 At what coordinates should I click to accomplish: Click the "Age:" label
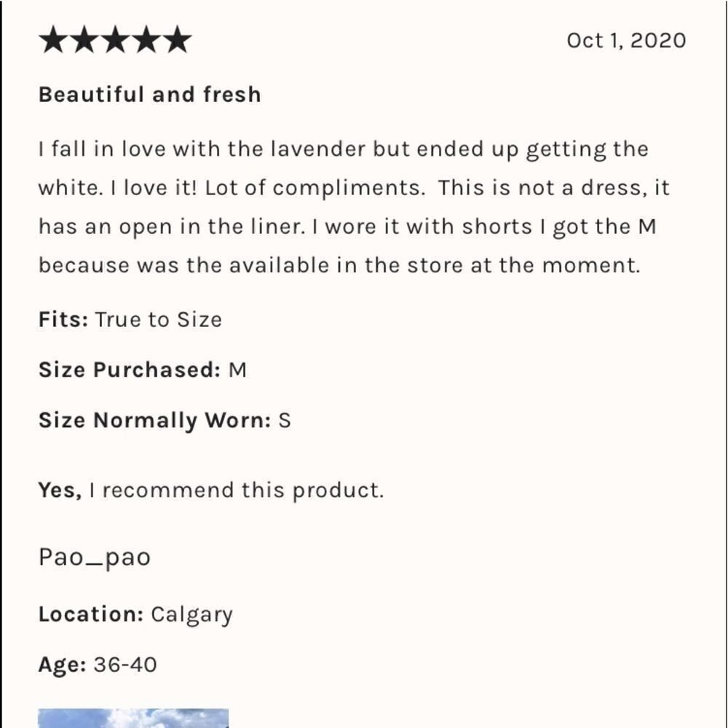(62, 664)
